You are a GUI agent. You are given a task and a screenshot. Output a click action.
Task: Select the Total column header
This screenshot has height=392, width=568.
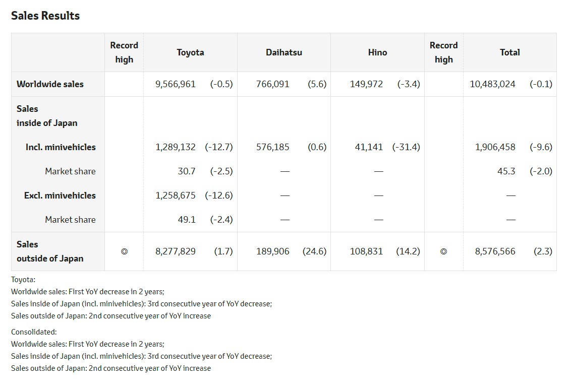tap(509, 52)
